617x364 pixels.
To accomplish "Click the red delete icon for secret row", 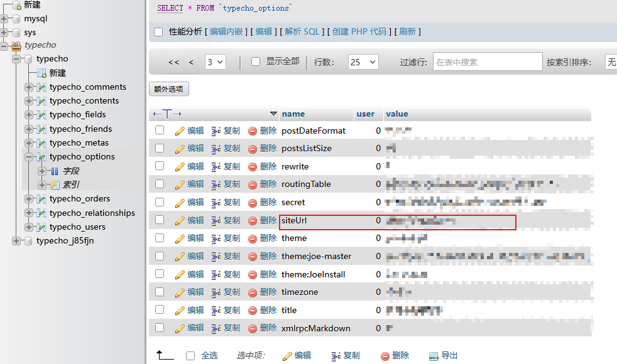I will click(x=253, y=203).
